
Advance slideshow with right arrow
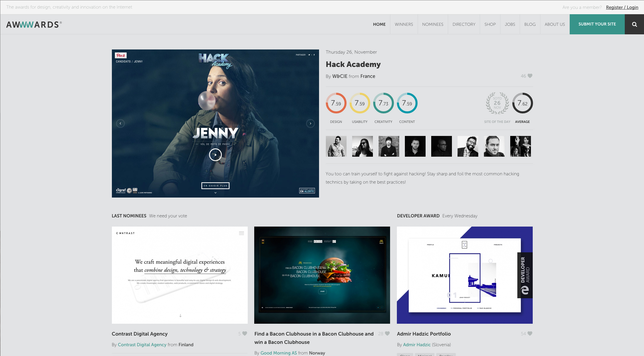pos(310,124)
